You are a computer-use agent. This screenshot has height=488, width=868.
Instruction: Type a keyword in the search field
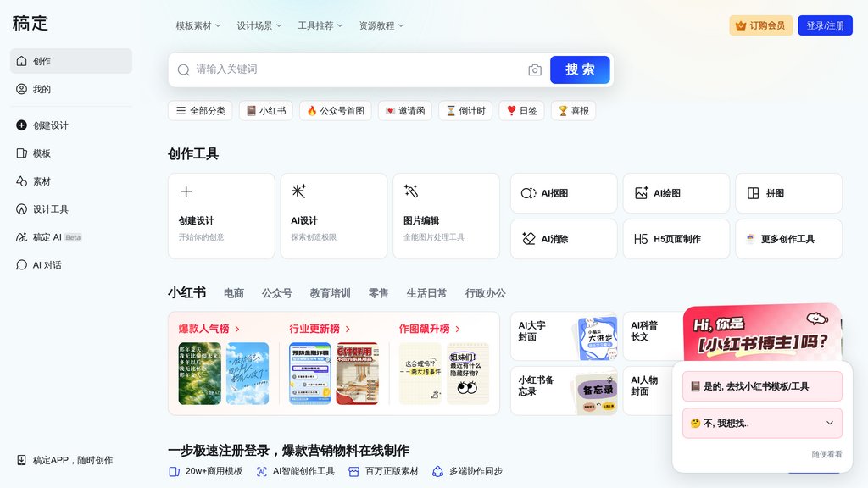pyautogui.click(x=339, y=69)
